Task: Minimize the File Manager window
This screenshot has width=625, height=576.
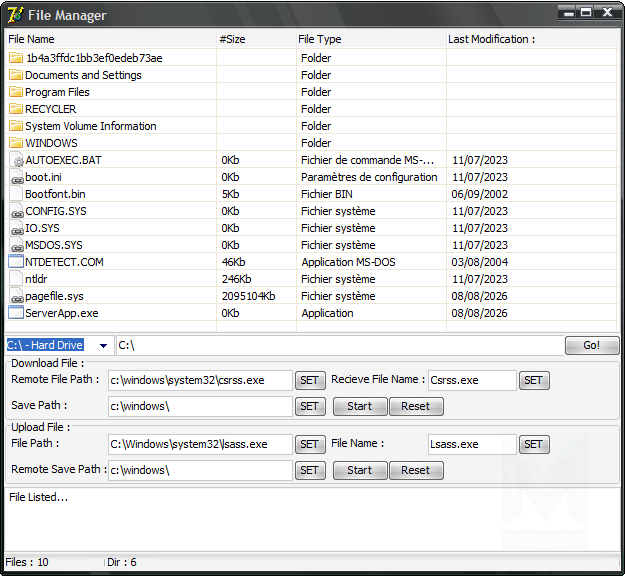Action: tap(568, 13)
